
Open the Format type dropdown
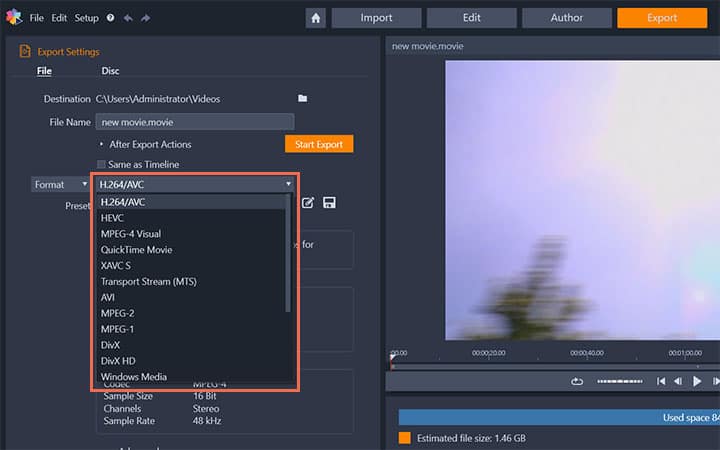(60, 185)
